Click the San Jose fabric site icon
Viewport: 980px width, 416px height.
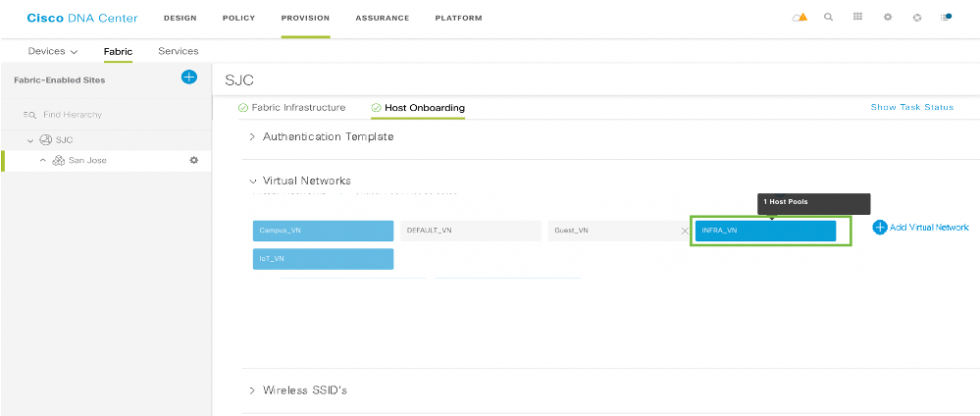(59, 161)
